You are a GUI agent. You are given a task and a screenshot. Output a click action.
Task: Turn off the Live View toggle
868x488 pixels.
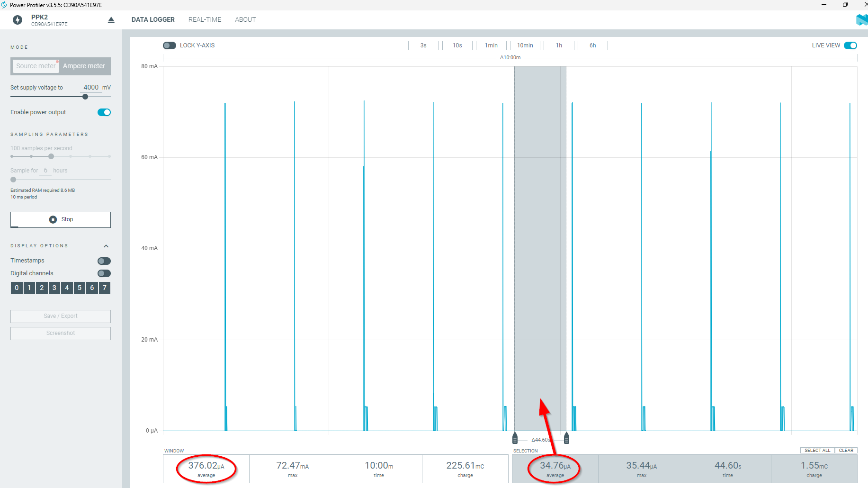[850, 45]
